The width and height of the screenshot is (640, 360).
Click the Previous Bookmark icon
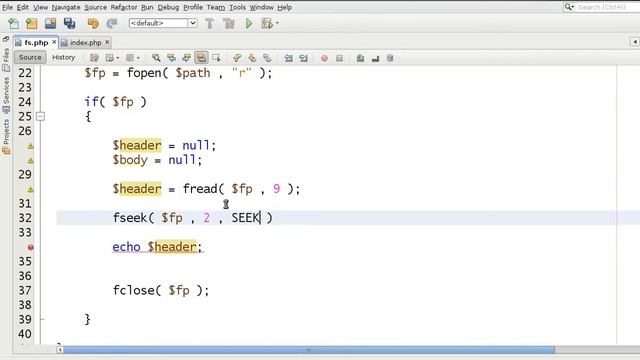click(237, 58)
